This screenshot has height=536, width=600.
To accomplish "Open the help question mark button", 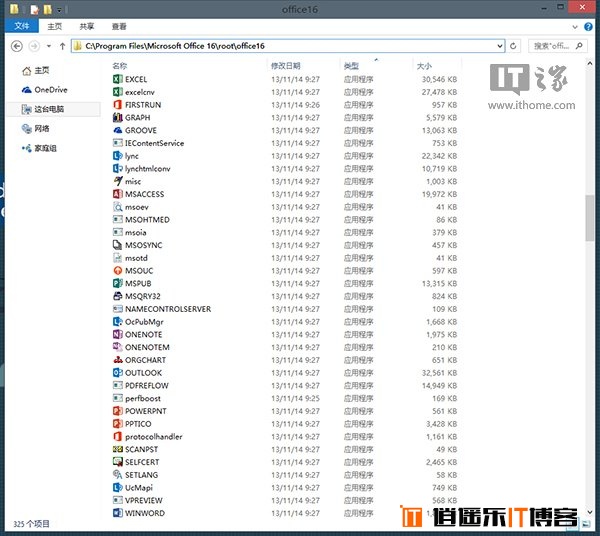I will (588, 27).
